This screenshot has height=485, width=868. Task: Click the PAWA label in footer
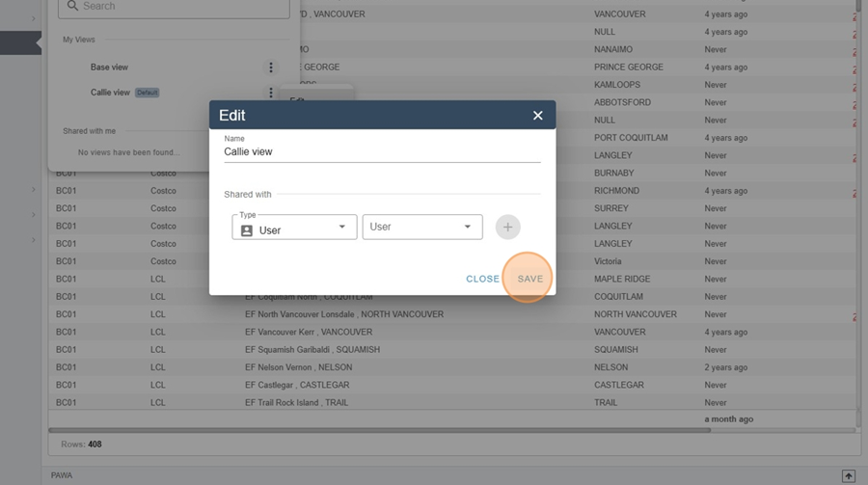point(62,475)
